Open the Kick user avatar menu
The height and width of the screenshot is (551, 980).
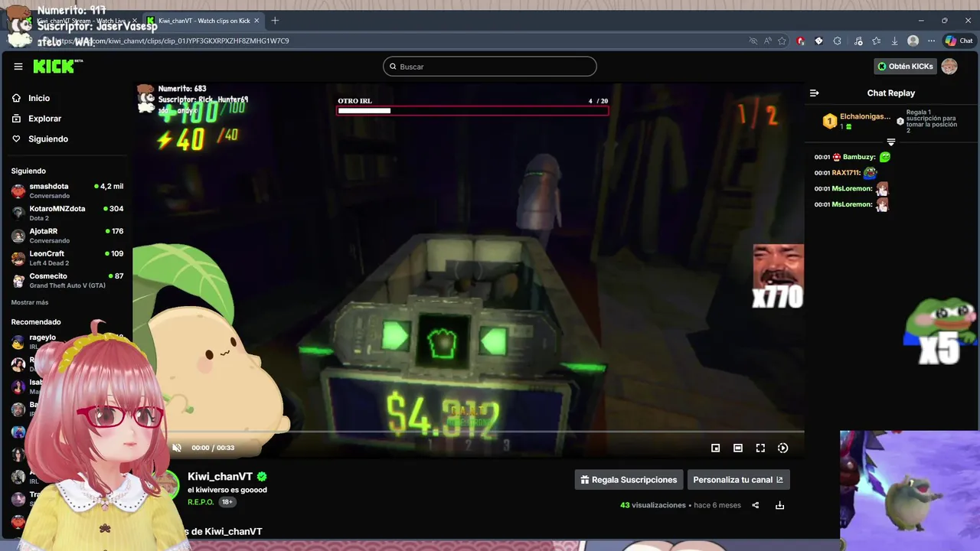click(x=949, y=67)
